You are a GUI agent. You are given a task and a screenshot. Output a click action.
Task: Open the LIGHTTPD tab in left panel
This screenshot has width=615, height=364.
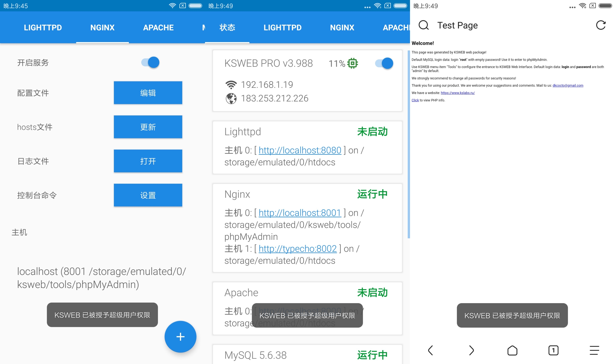43,27
